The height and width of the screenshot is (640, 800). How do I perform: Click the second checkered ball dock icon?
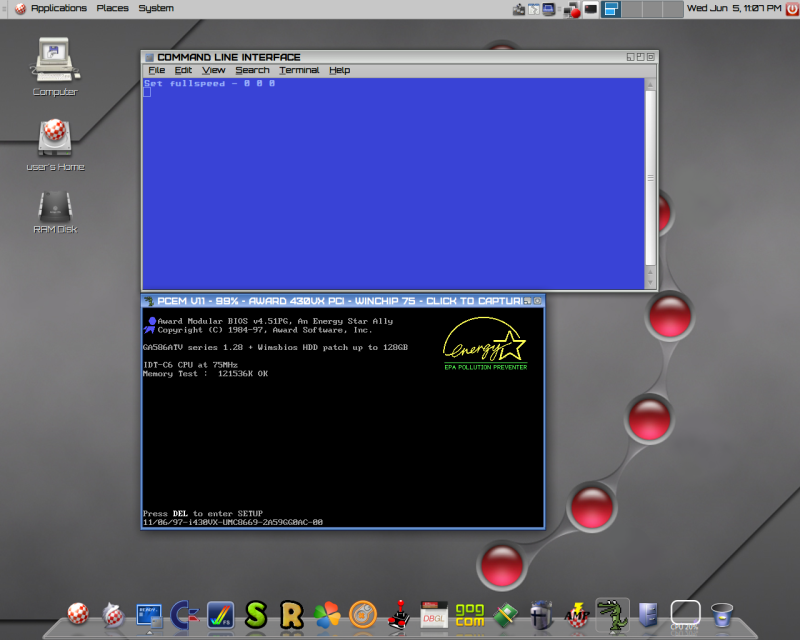click(113, 614)
